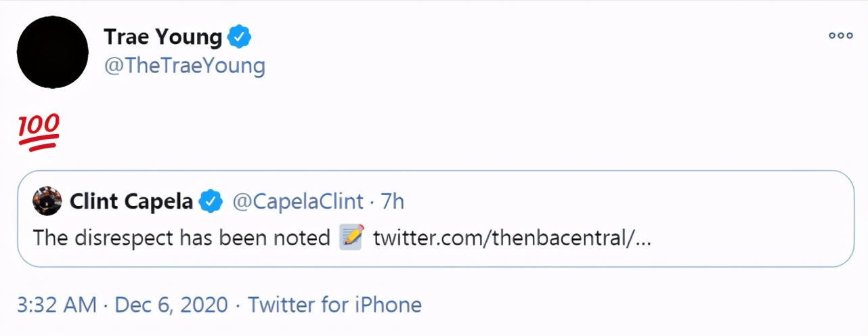868x336 pixels.
Task: Open the Twitter for iPhone source link
Action: [x=334, y=305]
